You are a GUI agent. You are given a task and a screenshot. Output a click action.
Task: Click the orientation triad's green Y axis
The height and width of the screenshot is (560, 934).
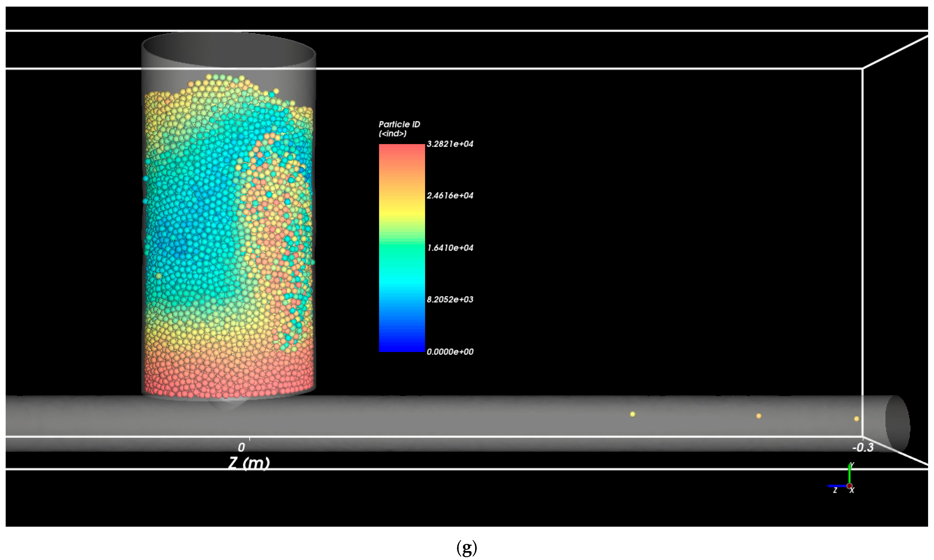[x=849, y=475]
